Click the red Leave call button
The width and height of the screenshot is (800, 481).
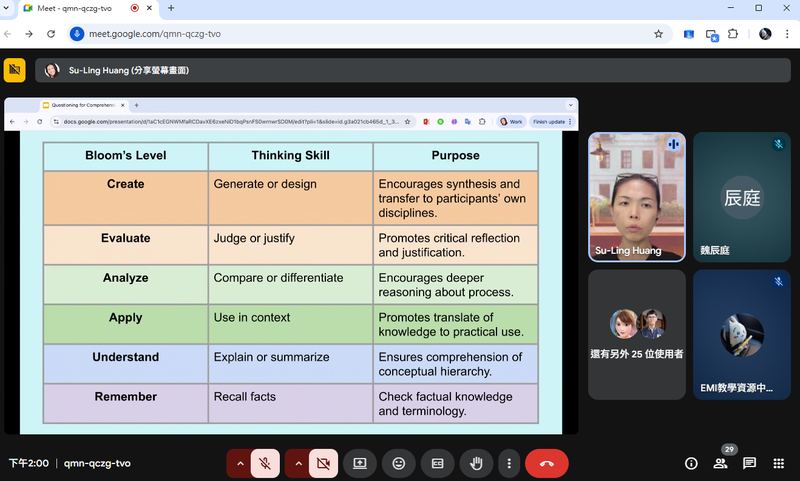pyautogui.click(x=546, y=464)
